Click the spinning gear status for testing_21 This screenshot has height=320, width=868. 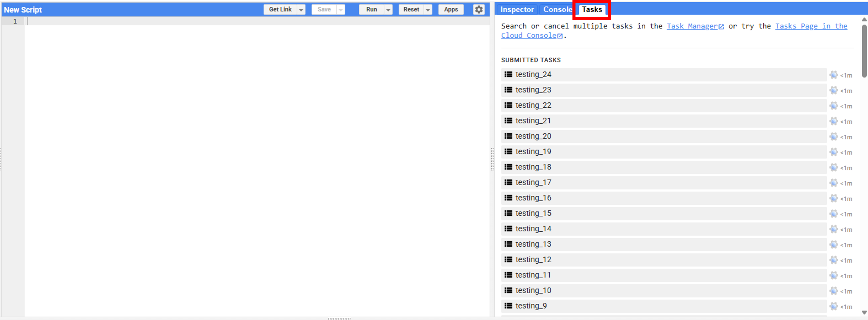click(834, 121)
